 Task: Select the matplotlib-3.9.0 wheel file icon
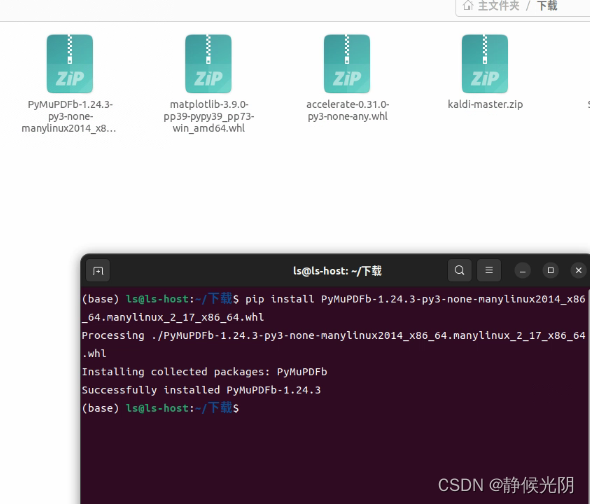point(208,64)
